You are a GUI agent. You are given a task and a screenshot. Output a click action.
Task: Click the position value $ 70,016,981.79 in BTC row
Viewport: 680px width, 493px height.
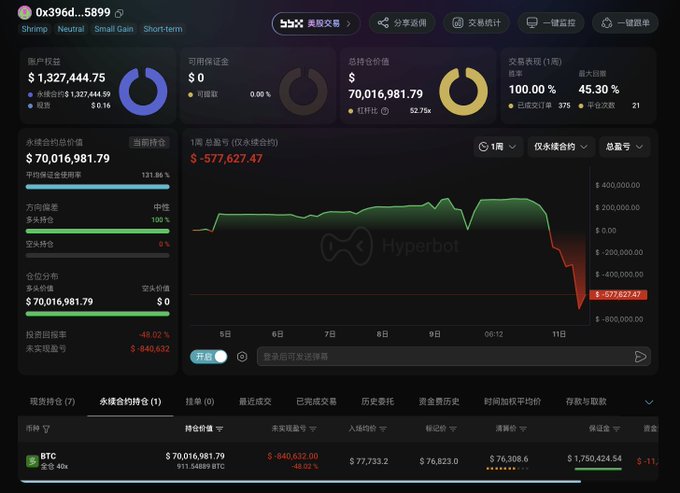point(195,456)
